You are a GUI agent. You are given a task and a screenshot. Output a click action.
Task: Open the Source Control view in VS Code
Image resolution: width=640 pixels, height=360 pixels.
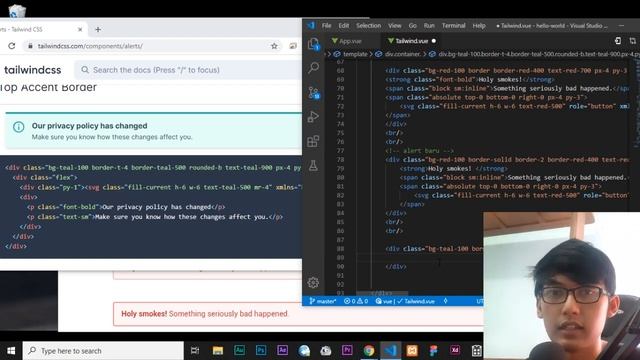[313, 92]
